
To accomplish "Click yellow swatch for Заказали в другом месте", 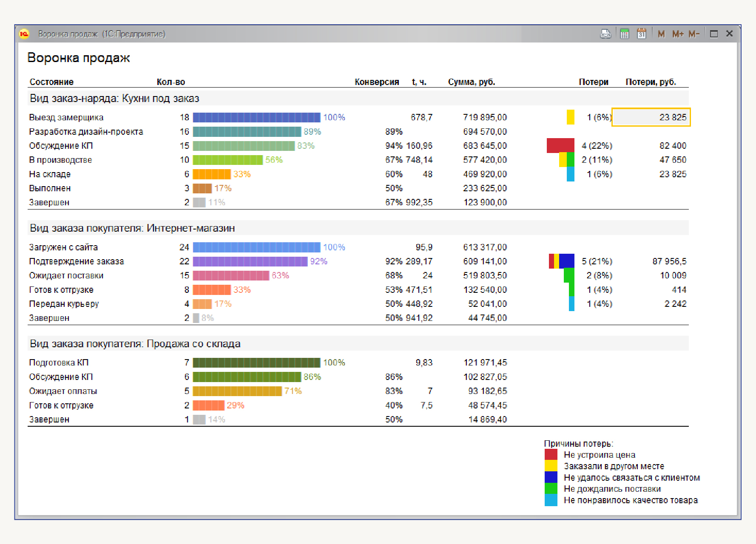I will pos(551,466).
